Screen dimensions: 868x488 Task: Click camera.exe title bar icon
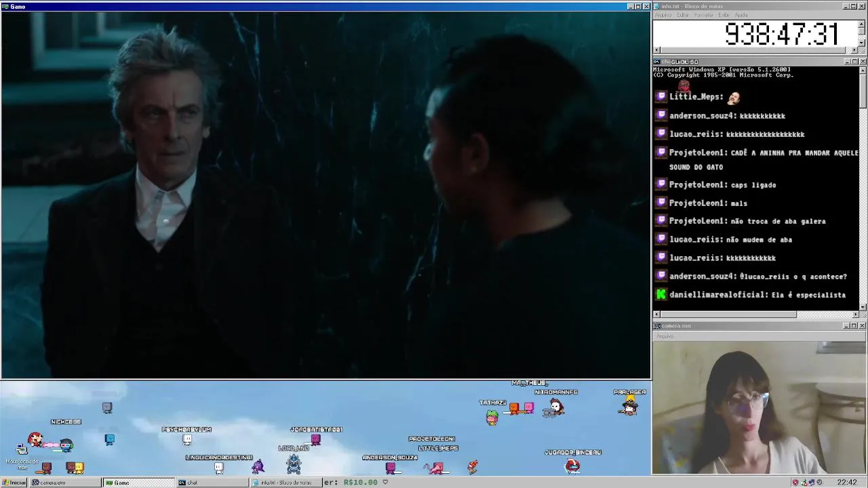coord(657,326)
